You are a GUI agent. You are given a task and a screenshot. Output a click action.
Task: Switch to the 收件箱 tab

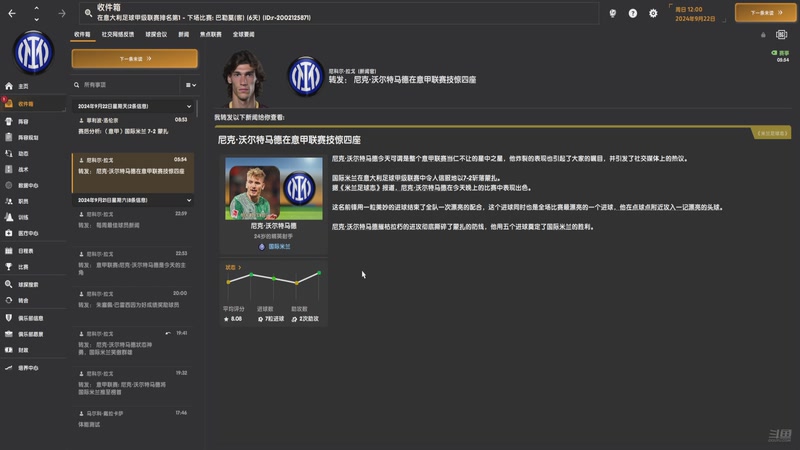(82, 35)
